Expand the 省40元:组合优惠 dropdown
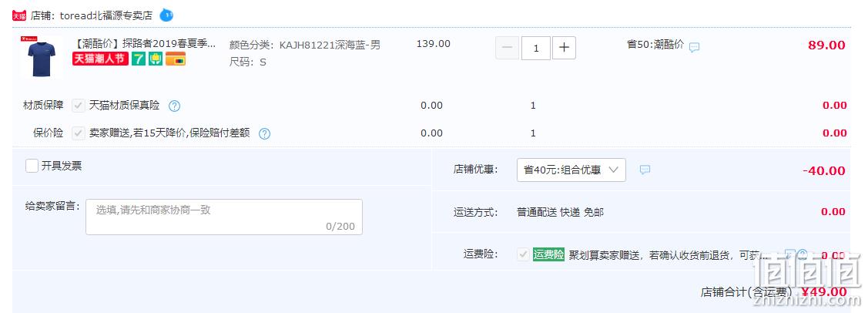Screen dimensions: 868x313 [571, 170]
